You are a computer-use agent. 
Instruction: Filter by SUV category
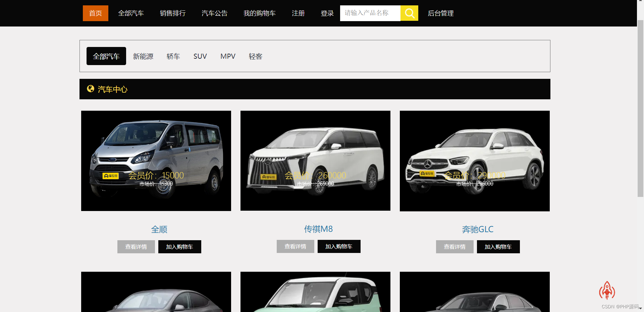coord(200,56)
